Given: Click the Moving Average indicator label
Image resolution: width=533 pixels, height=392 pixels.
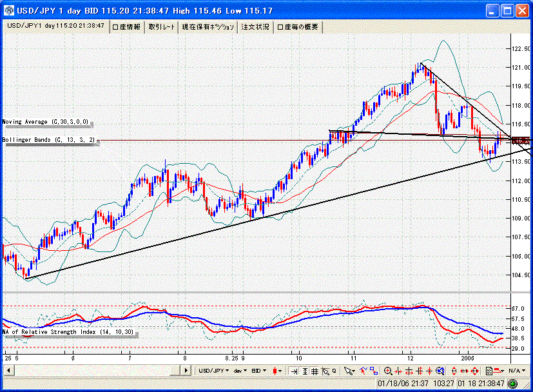Looking at the screenshot, I should click(x=46, y=121).
